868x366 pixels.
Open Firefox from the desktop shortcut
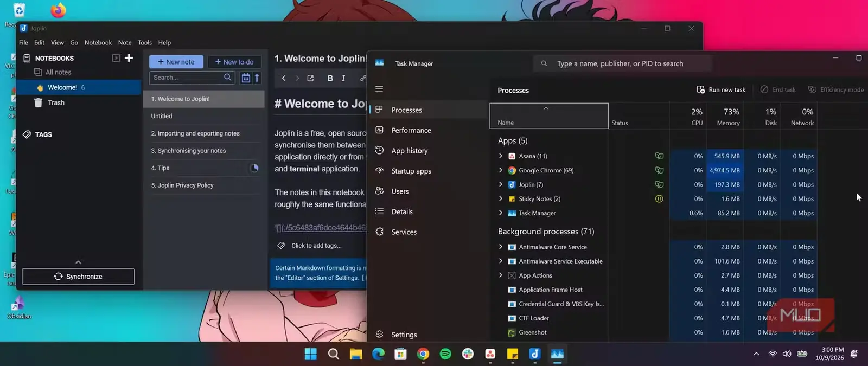click(x=58, y=10)
